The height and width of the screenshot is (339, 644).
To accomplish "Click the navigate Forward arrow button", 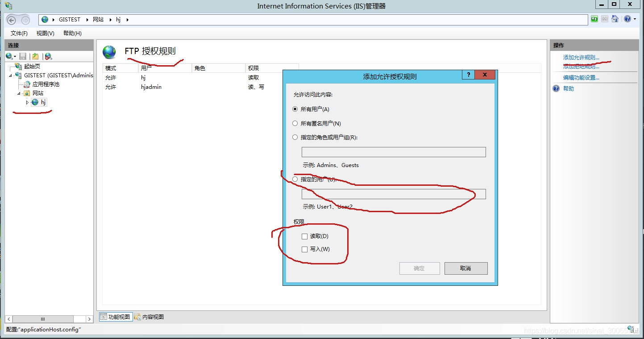I will [x=25, y=20].
